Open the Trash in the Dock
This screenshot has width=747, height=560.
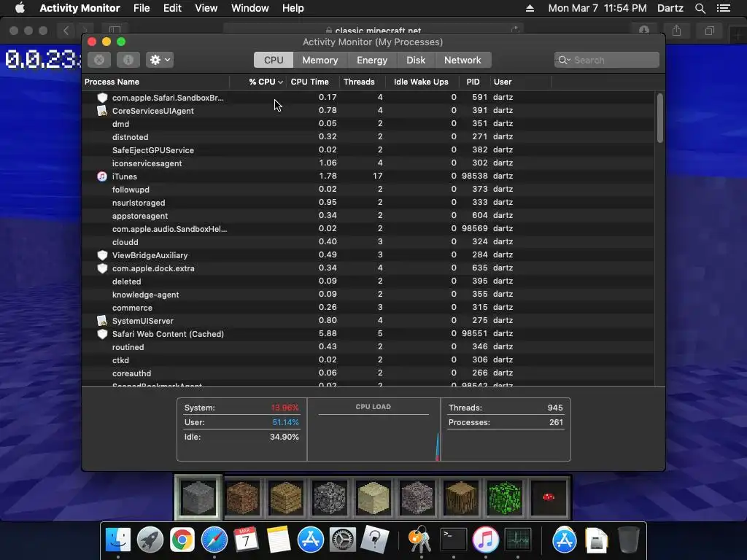tap(629, 540)
